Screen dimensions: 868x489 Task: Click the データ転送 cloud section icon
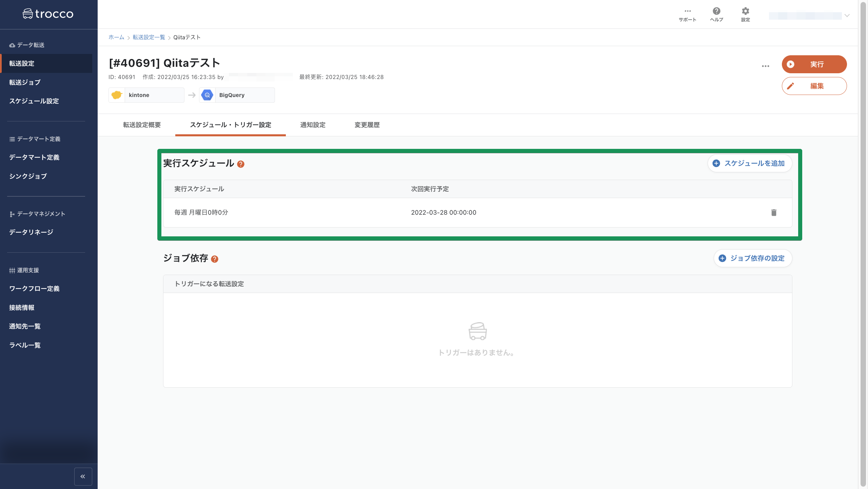12,45
